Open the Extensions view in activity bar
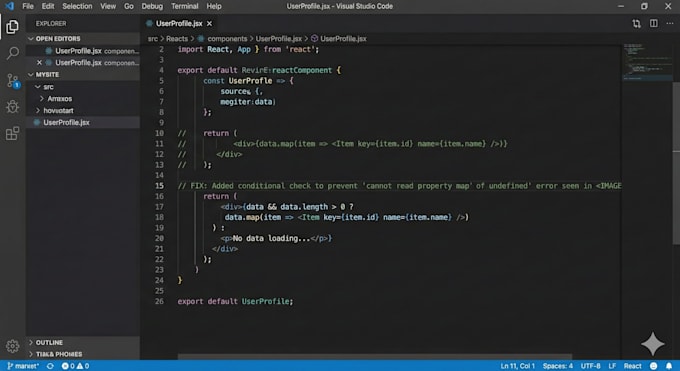The height and width of the screenshot is (371, 680). tap(12, 133)
